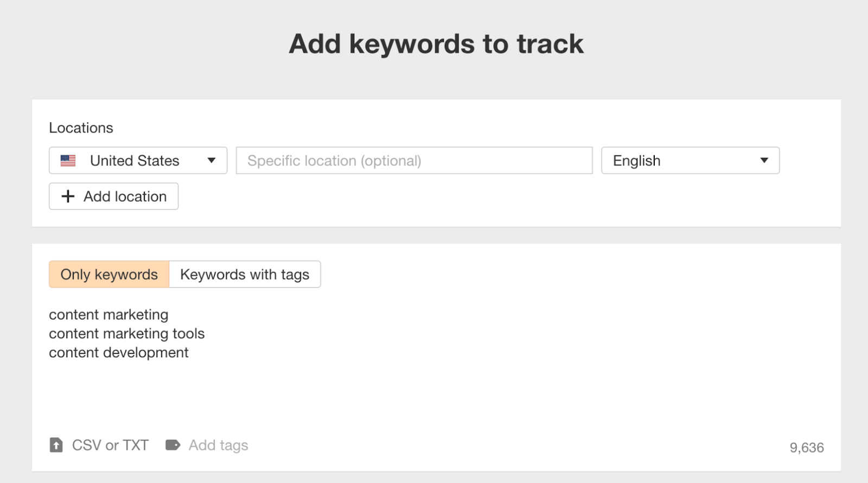
Task: Switch to the Keywords with tags tab
Action: [245, 274]
